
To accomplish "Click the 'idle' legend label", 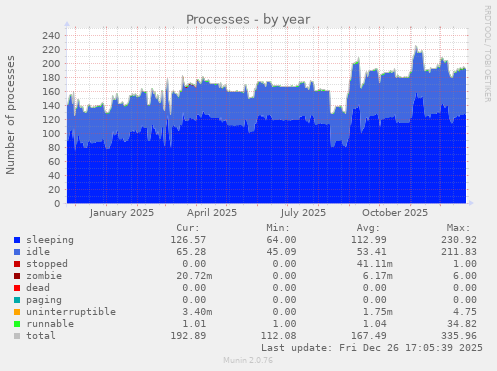I will point(38,252).
